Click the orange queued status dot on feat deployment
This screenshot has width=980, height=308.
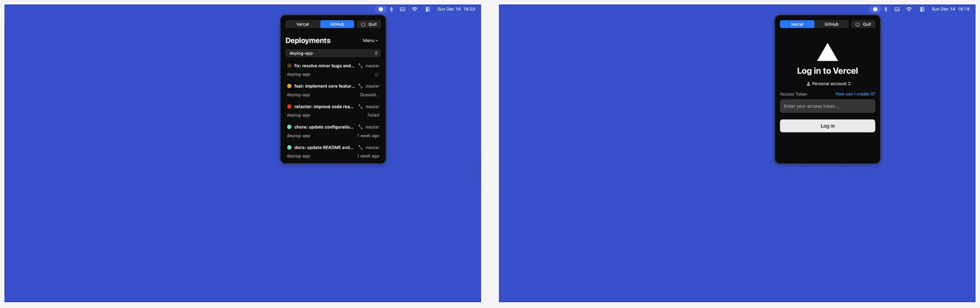click(289, 86)
